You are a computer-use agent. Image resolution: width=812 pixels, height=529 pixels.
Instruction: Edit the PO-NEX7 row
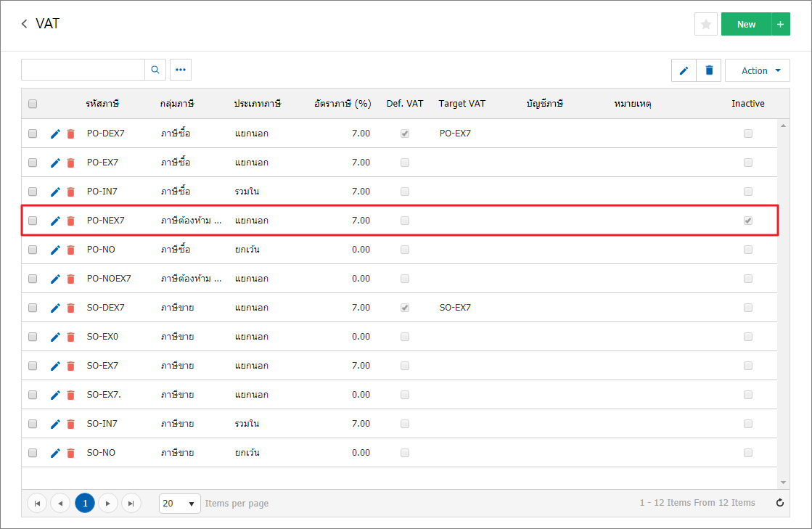pyautogui.click(x=55, y=221)
